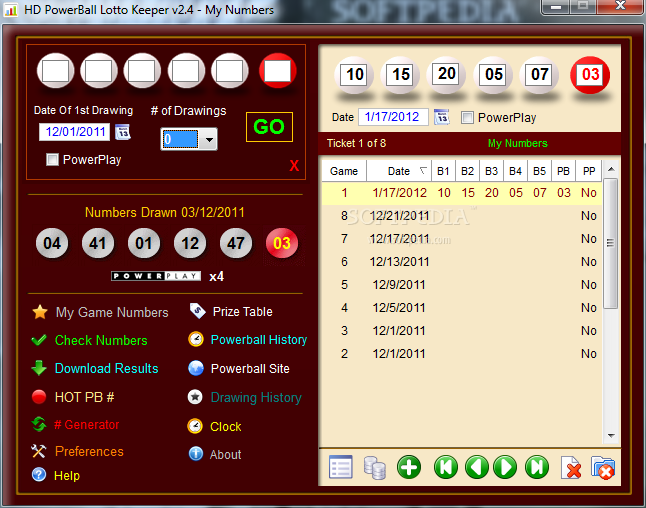
Task: Edit ticket ball number 20
Action: point(447,74)
